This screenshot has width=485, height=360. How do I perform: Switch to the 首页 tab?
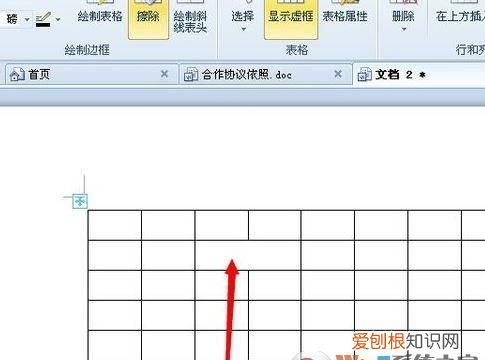92,74
